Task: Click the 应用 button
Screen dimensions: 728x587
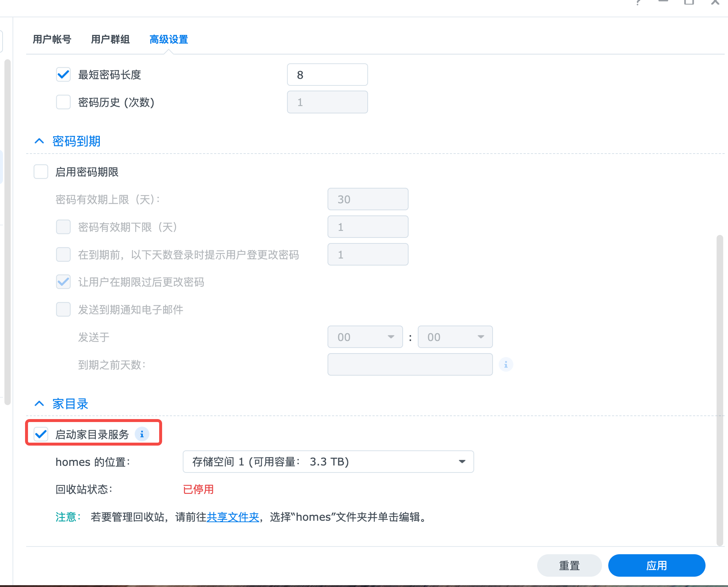Action: pyautogui.click(x=656, y=565)
